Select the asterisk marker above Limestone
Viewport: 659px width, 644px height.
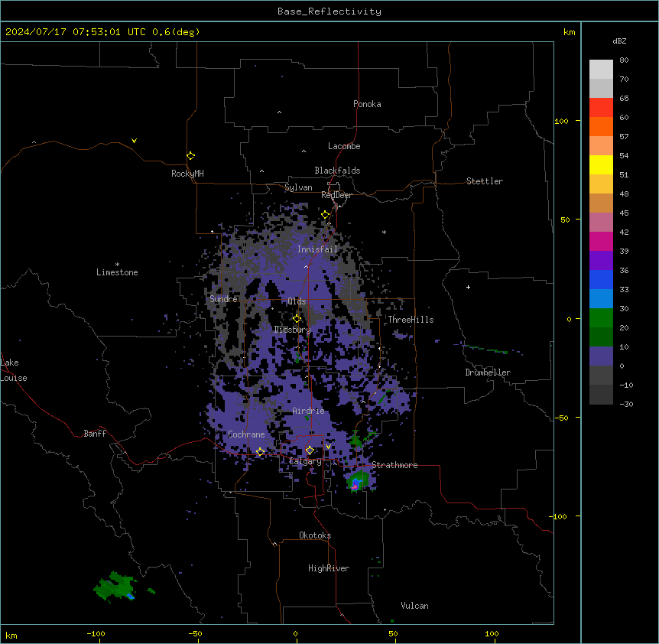coord(117,265)
